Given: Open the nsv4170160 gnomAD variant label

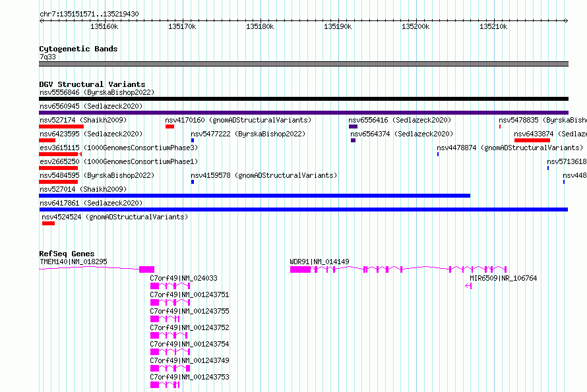Looking at the screenshot, I should click(x=238, y=120).
